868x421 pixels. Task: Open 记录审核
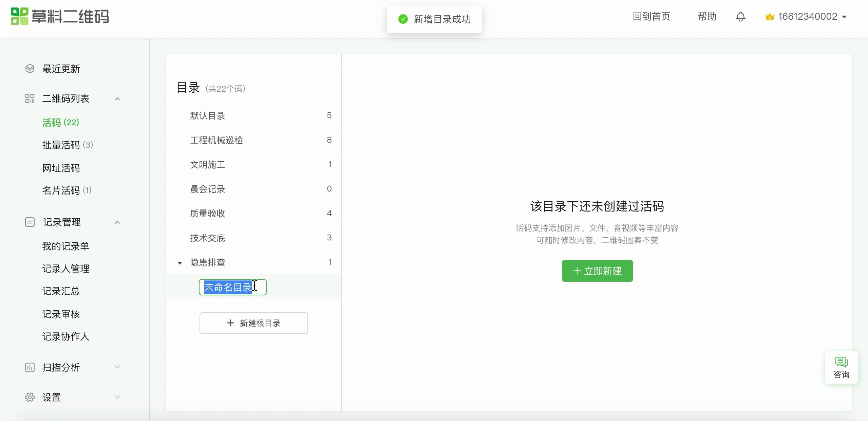(61, 314)
